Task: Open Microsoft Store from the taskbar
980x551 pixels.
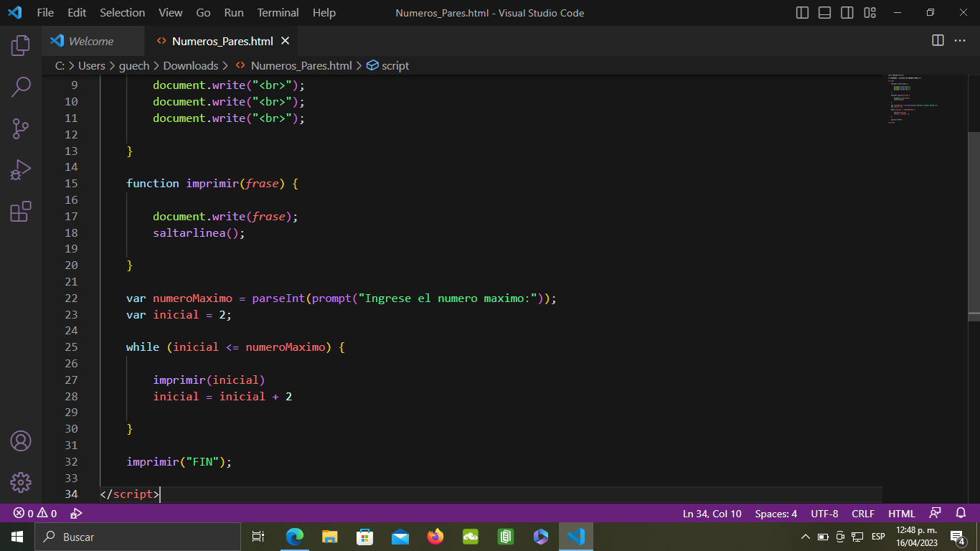Action: (x=364, y=537)
